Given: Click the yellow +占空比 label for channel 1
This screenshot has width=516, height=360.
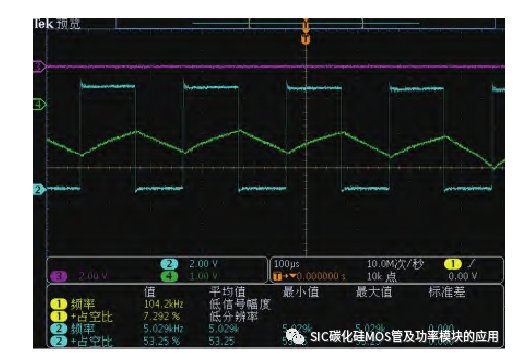Looking at the screenshot, I should [x=91, y=316].
